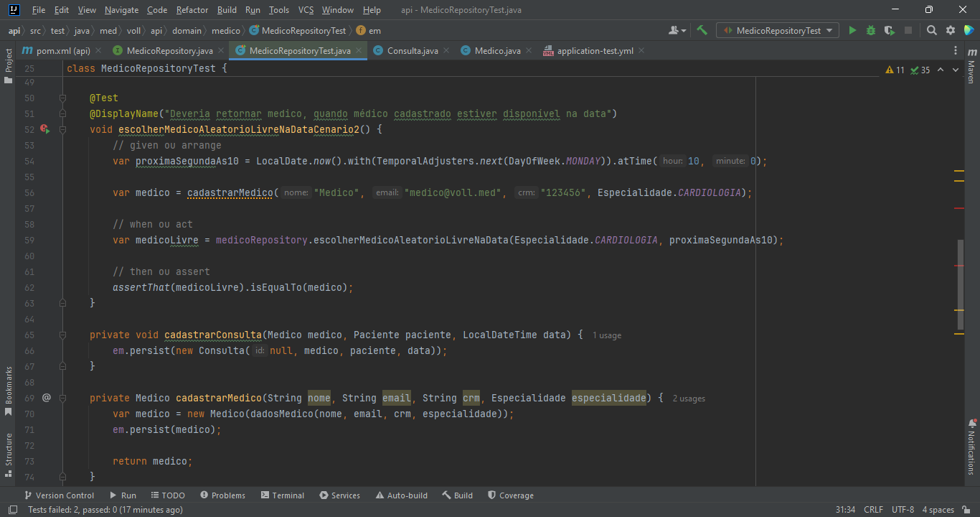The height and width of the screenshot is (517, 980).
Task: Click the JetBrains Toolbox icon top right
Action: tap(969, 31)
